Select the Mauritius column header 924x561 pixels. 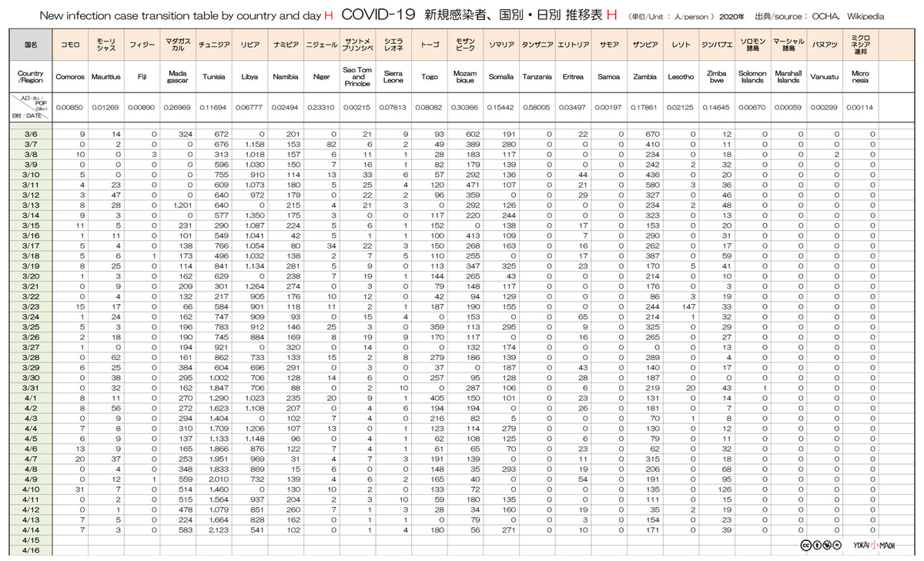point(106,77)
